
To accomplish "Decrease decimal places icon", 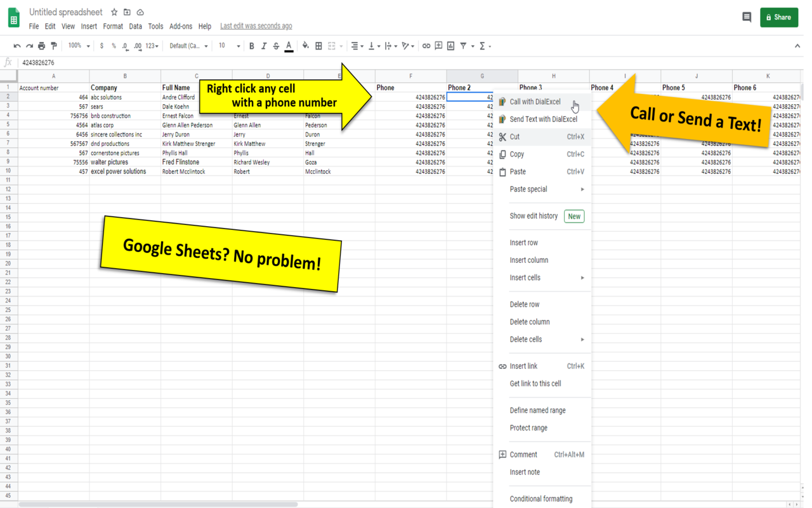I will pos(125,46).
